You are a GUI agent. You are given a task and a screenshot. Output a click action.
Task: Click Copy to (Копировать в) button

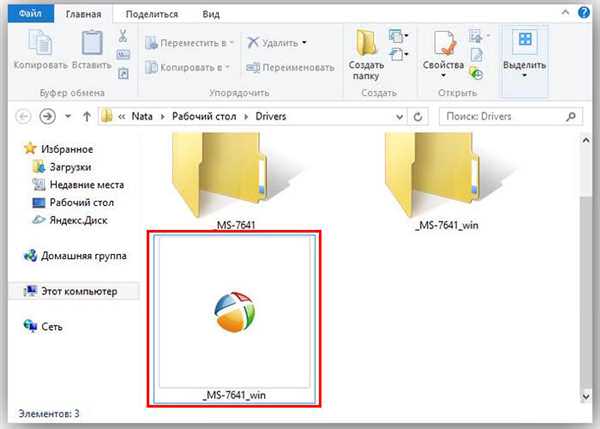[x=187, y=68]
